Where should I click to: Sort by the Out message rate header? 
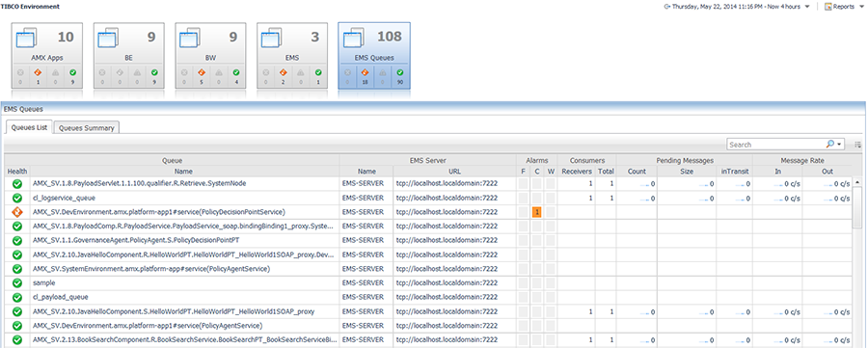tap(827, 172)
